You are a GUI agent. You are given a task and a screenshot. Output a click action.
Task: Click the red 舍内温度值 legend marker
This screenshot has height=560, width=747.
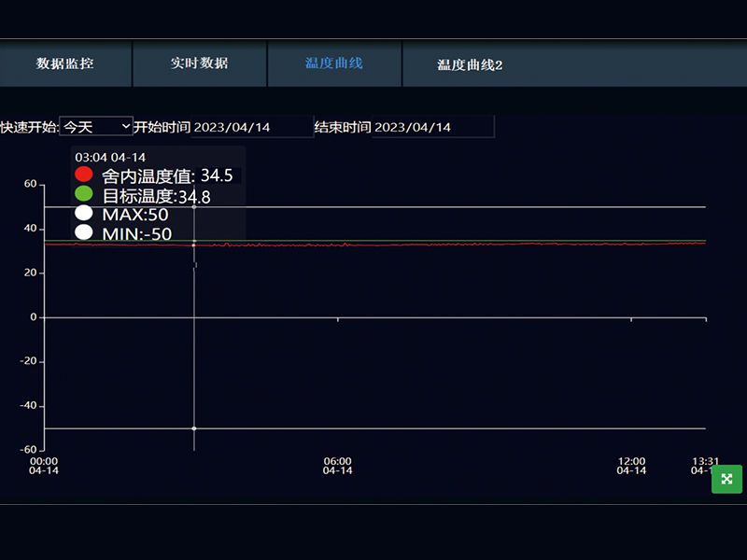tap(82, 175)
